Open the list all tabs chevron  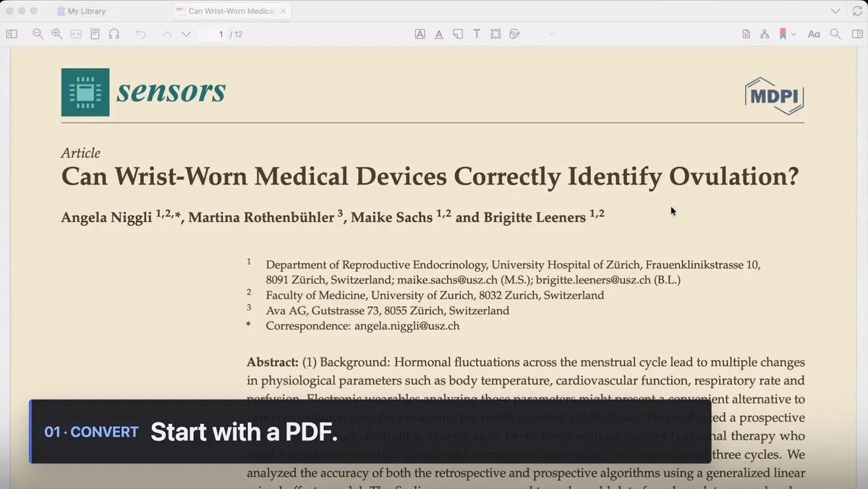click(836, 11)
